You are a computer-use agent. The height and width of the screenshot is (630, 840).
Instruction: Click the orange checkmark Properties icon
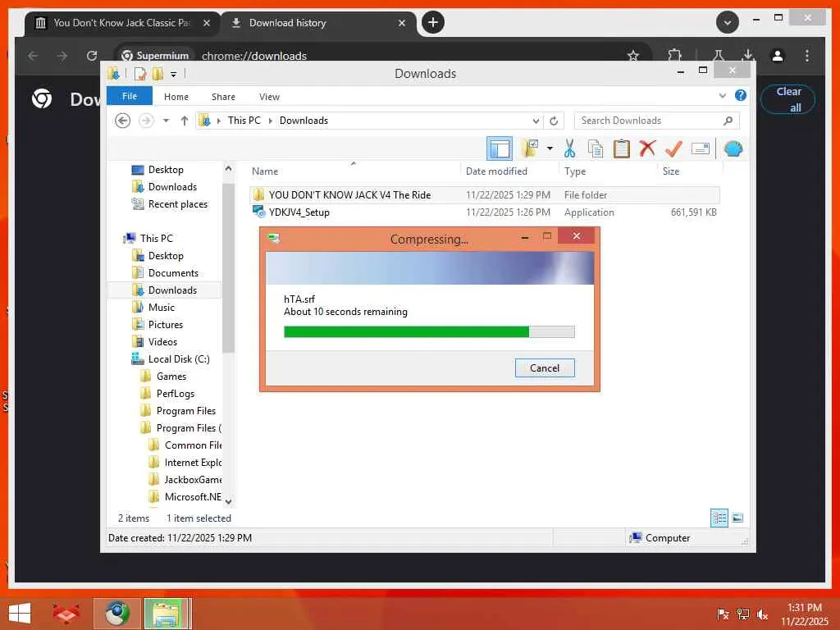coord(673,148)
